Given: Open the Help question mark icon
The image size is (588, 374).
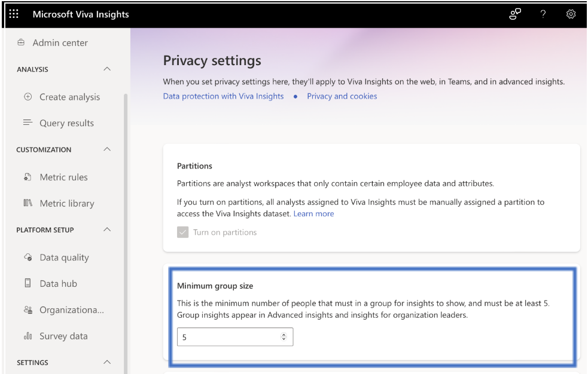Looking at the screenshot, I should [x=543, y=14].
